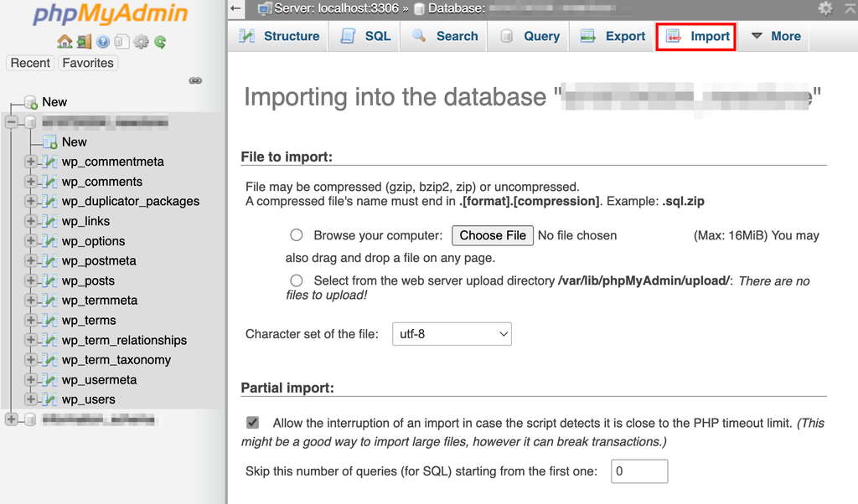Open the Character set utf-8 dropdown
858x504 pixels.
coord(452,334)
